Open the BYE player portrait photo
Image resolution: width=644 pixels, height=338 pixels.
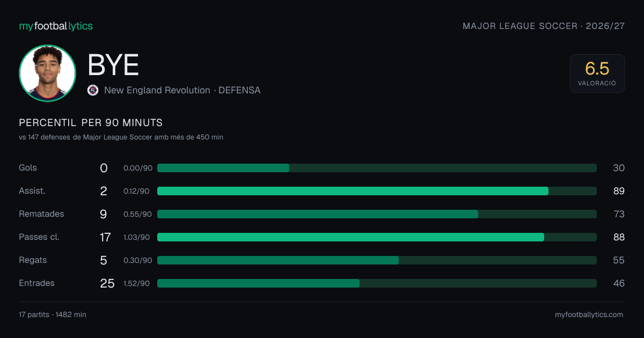(x=47, y=73)
